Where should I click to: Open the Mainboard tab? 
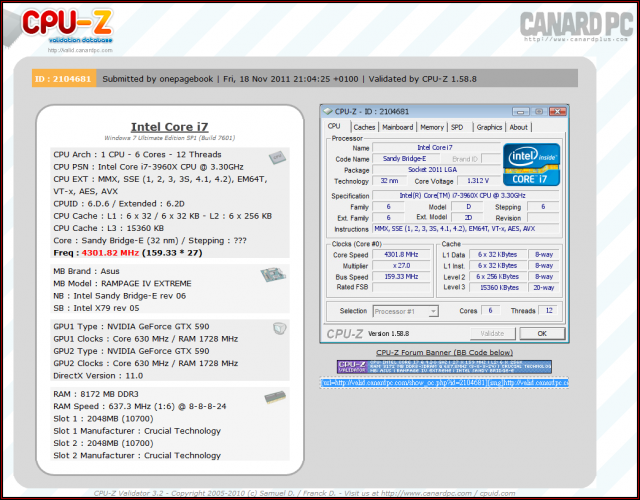tap(397, 127)
